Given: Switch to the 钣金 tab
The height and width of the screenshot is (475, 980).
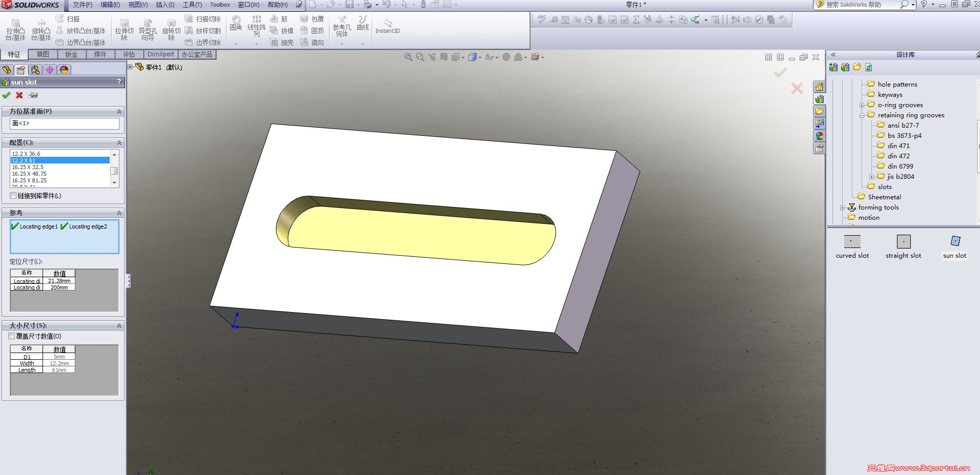Looking at the screenshot, I should coord(72,54).
